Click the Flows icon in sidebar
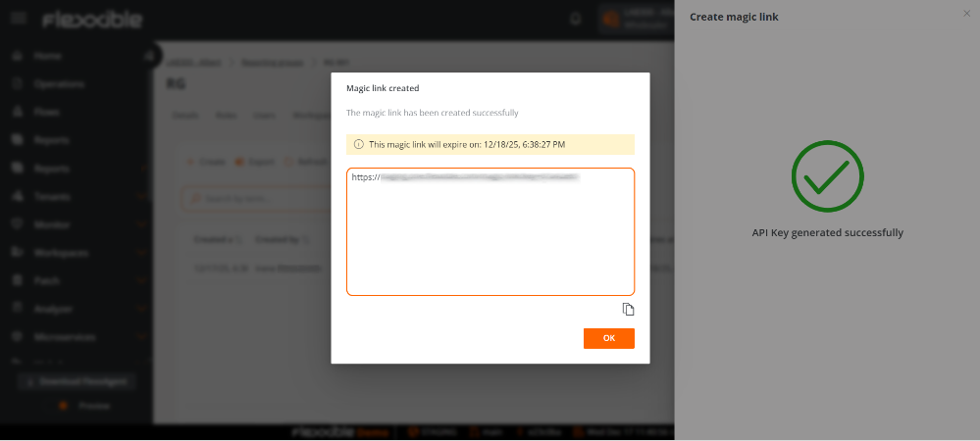The image size is (980, 441). click(17, 112)
